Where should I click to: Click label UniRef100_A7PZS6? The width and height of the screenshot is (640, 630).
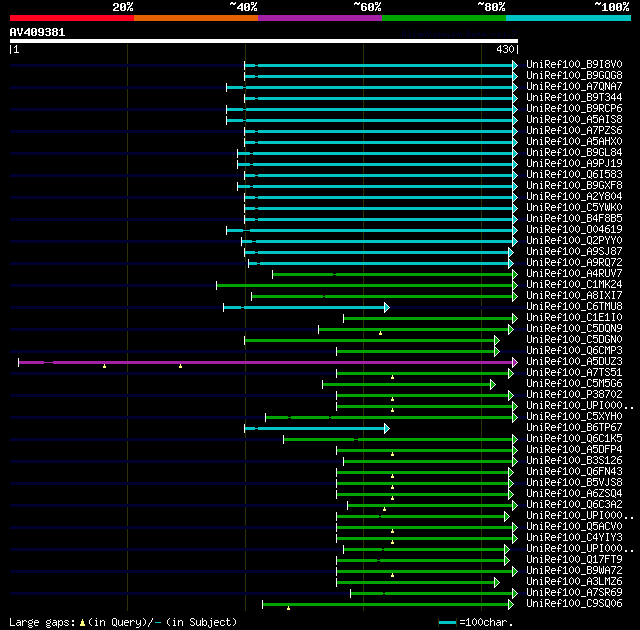(x=574, y=131)
